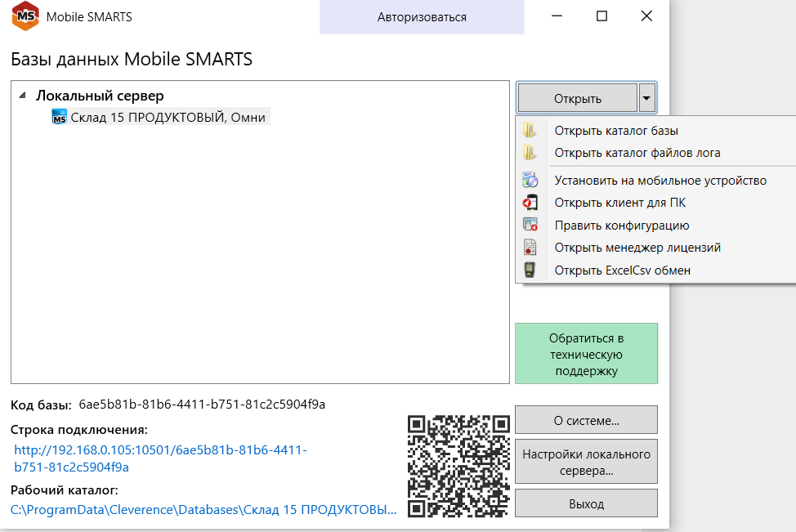
Task: Click the folder icon beside "Открыть каталог файлов лога"
Action: point(530,153)
